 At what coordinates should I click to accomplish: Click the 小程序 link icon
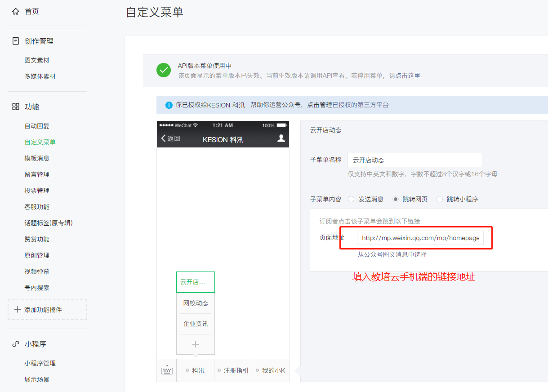[16, 344]
